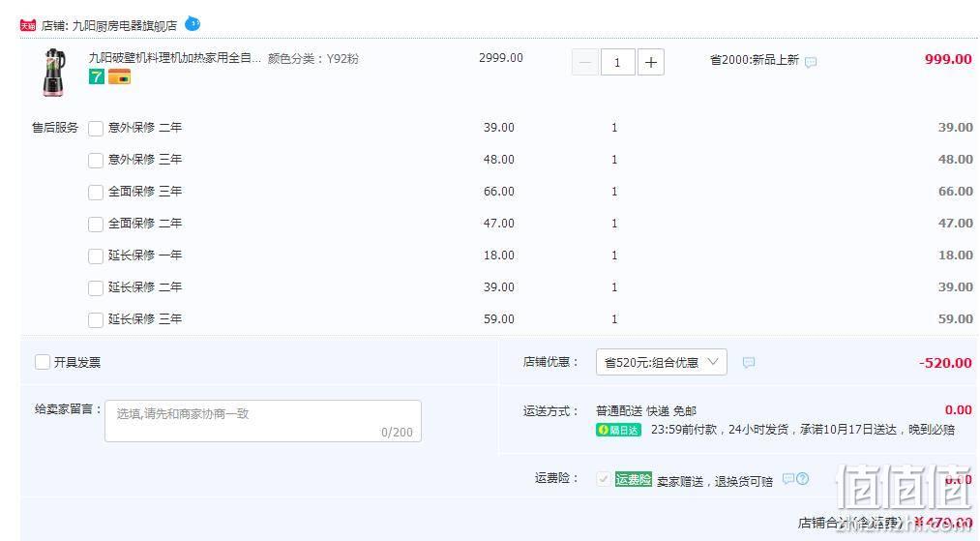Check 全面保修 二年 at 47.00
This screenshot has height=541, width=980.
click(x=96, y=224)
